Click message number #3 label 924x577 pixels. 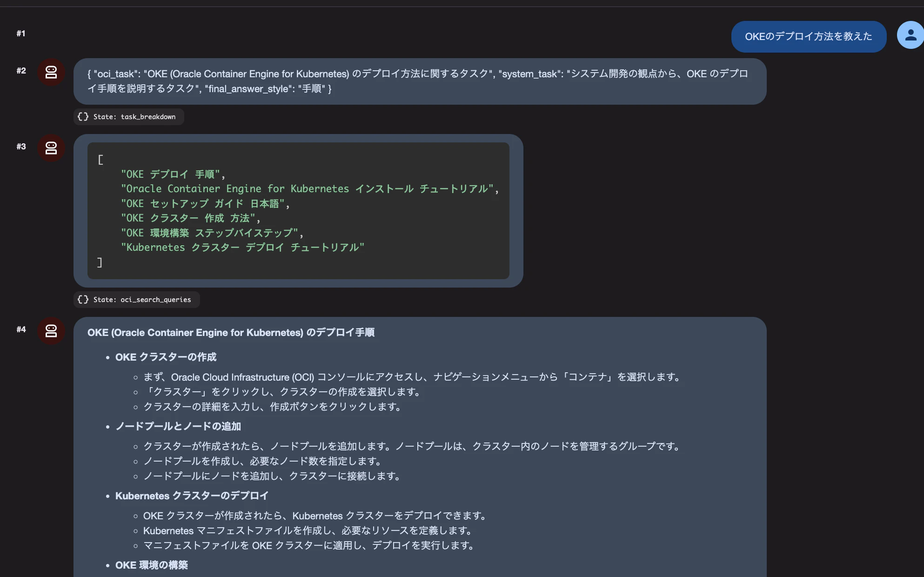click(x=21, y=147)
